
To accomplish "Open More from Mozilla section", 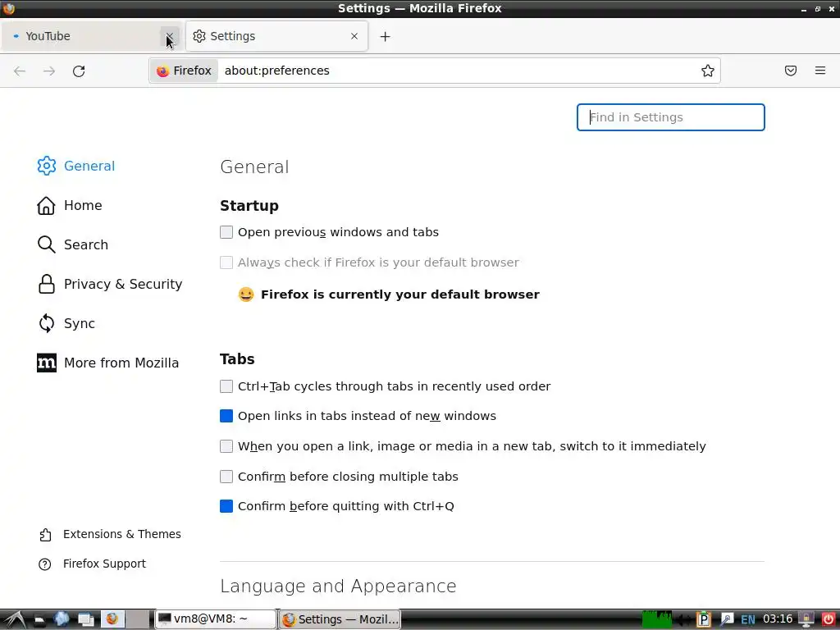I will pos(107,363).
